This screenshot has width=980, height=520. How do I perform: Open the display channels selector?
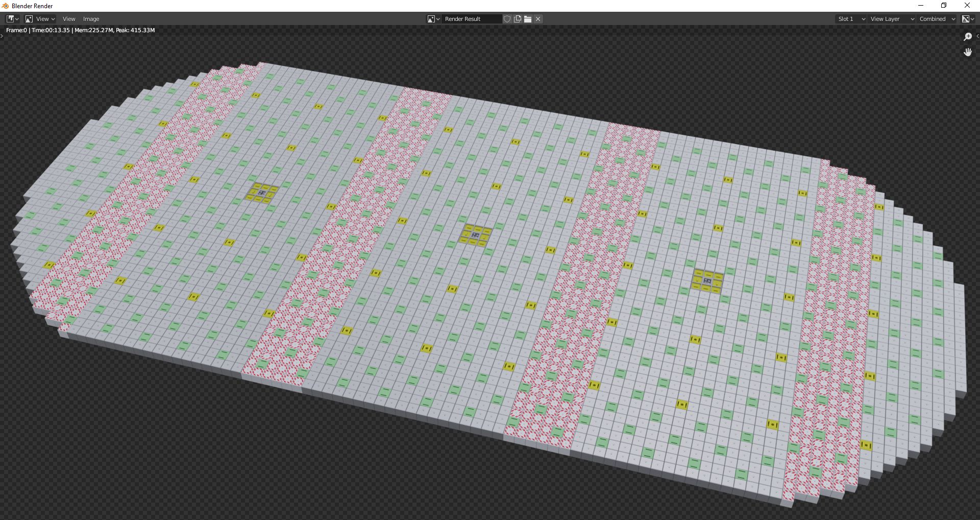click(x=968, y=19)
